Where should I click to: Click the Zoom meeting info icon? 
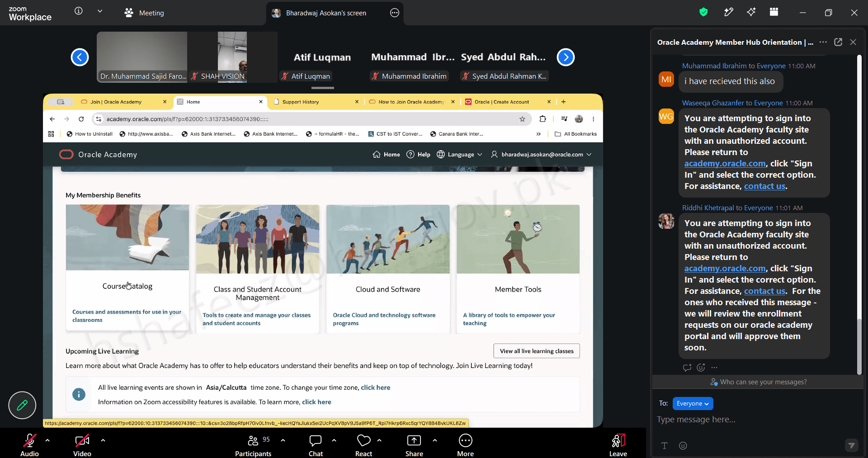(x=79, y=11)
